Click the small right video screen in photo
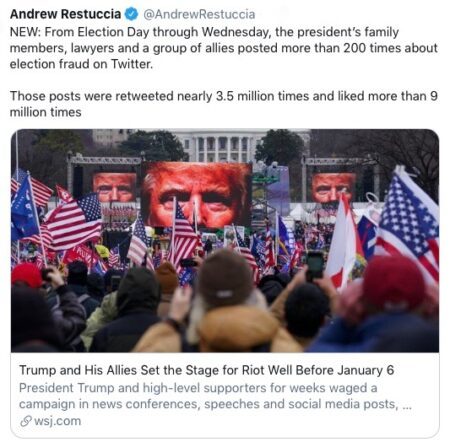 click(333, 187)
